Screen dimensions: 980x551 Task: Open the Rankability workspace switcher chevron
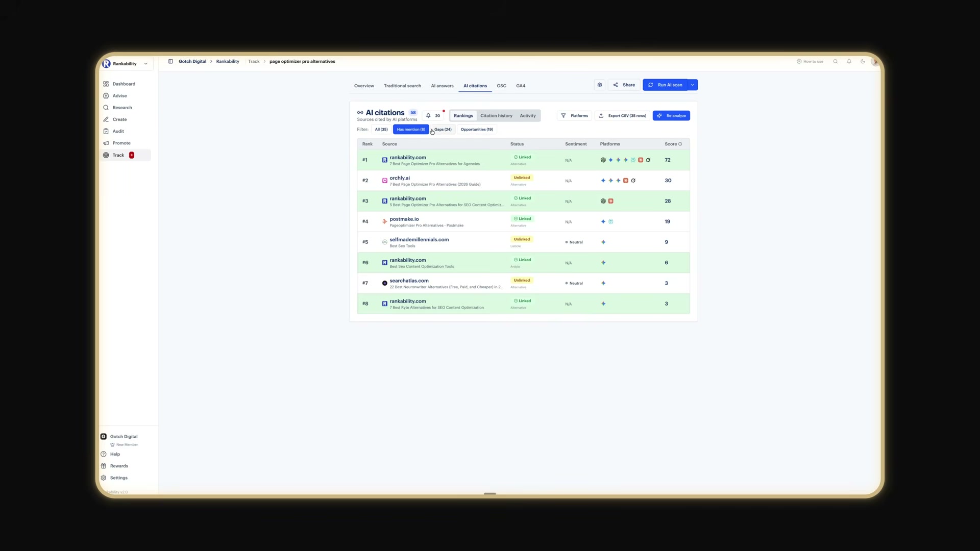pyautogui.click(x=146, y=63)
